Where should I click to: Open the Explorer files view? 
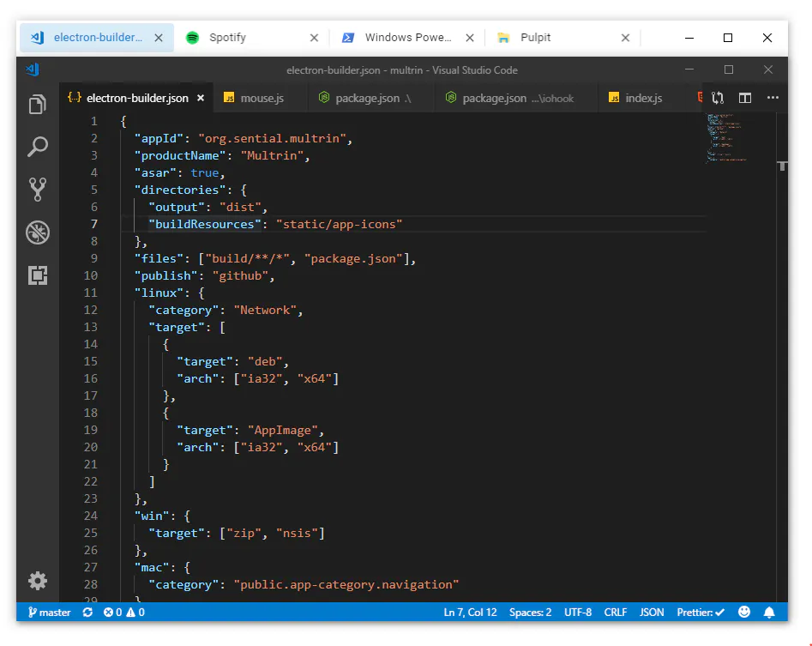(37, 104)
